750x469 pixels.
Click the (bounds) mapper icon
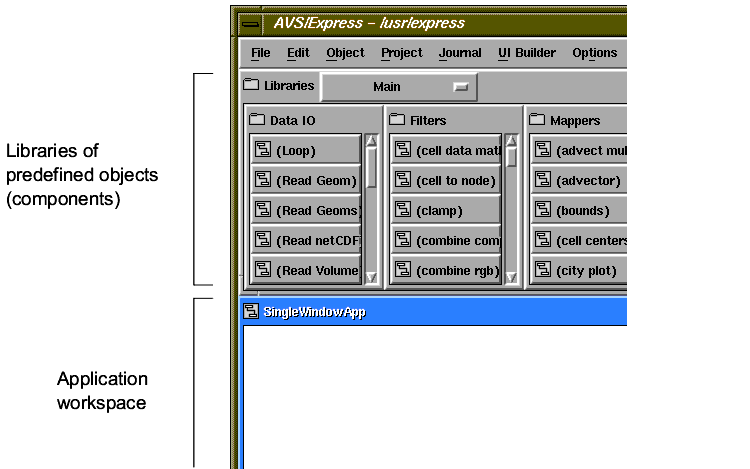(543, 210)
